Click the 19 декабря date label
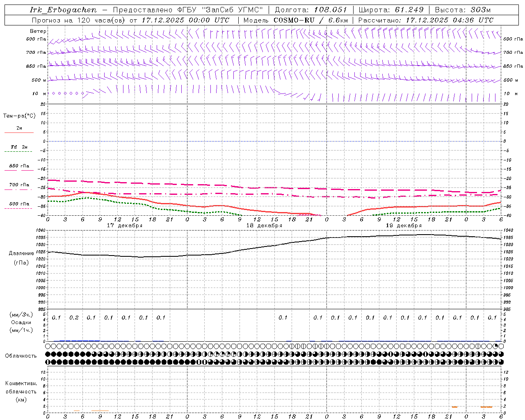Image resolution: width=525 pixels, height=420 pixels. tap(404, 226)
